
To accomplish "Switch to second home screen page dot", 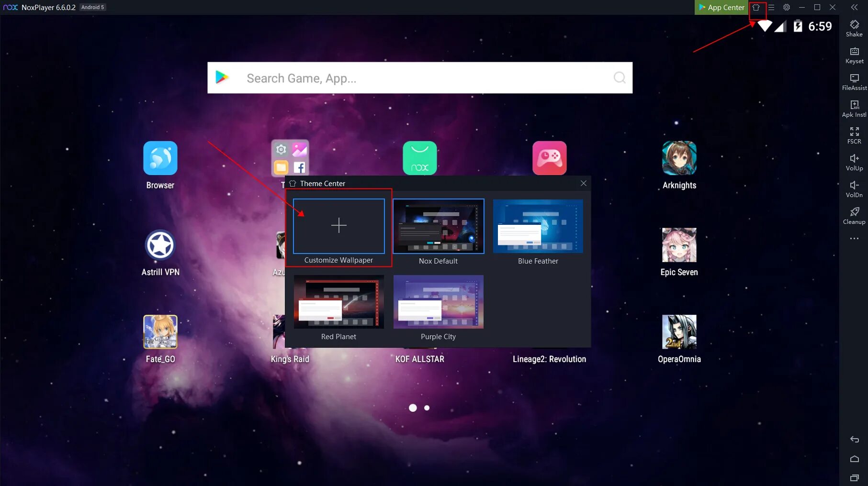I will point(427,408).
